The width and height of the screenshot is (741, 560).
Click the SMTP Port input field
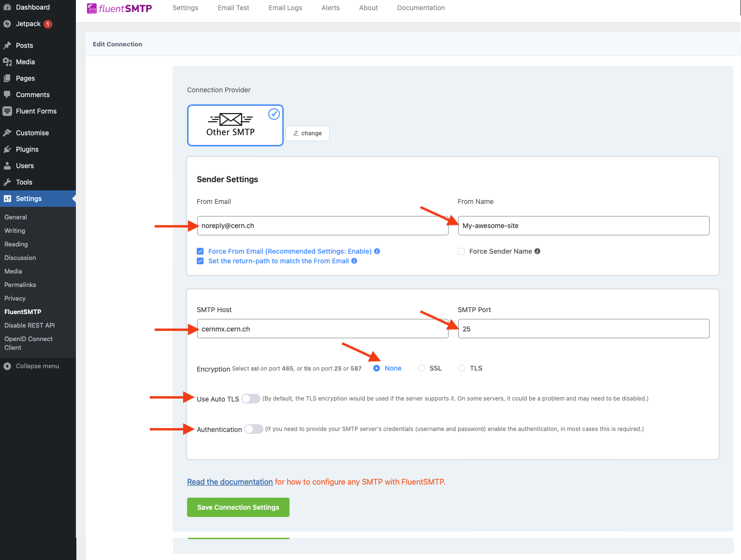click(x=583, y=329)
